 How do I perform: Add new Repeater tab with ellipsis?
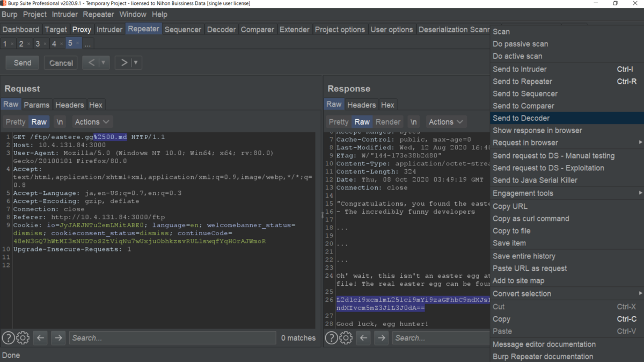(87, 44)
